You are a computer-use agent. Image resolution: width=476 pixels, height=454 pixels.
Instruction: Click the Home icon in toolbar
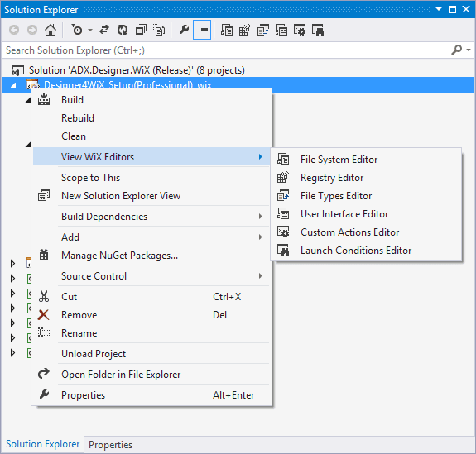click(x=50, y=30)
